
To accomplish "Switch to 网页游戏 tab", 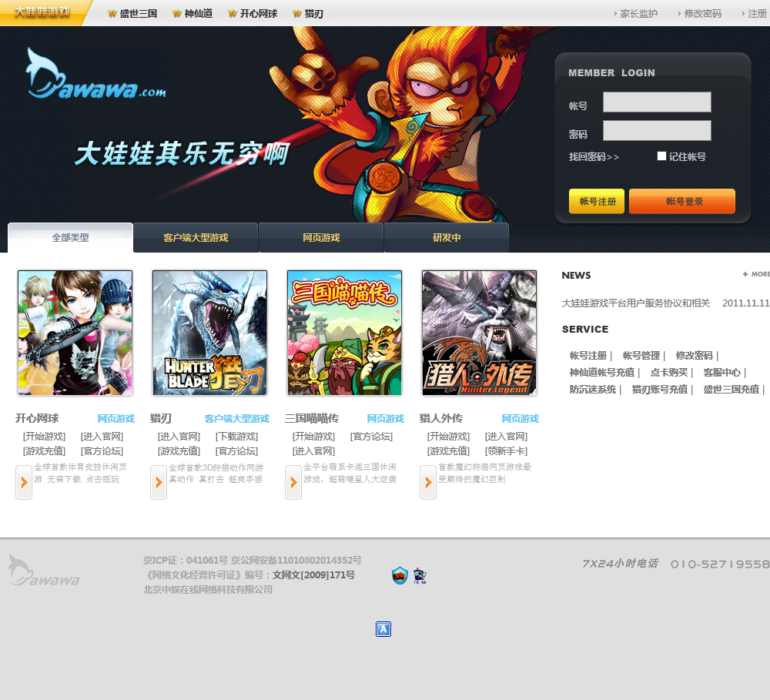I will tap(321, 238).
